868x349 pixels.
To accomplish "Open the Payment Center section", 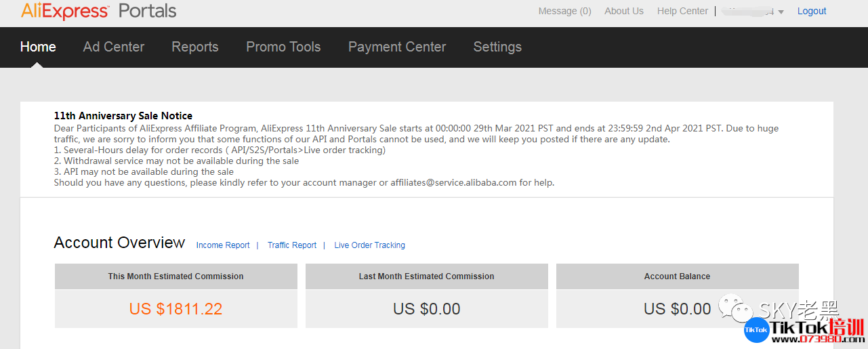I will click(x=397, y=47).
